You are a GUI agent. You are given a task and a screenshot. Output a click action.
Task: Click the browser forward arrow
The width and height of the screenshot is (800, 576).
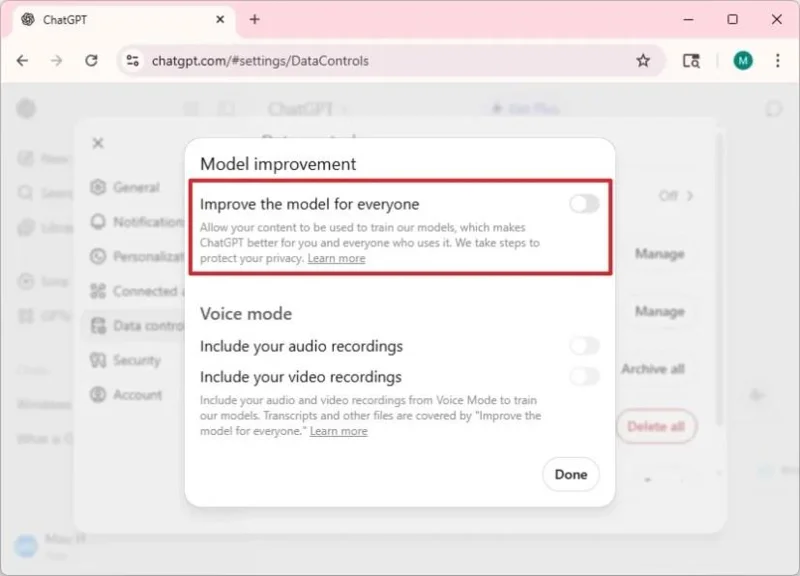coord(56,61)
